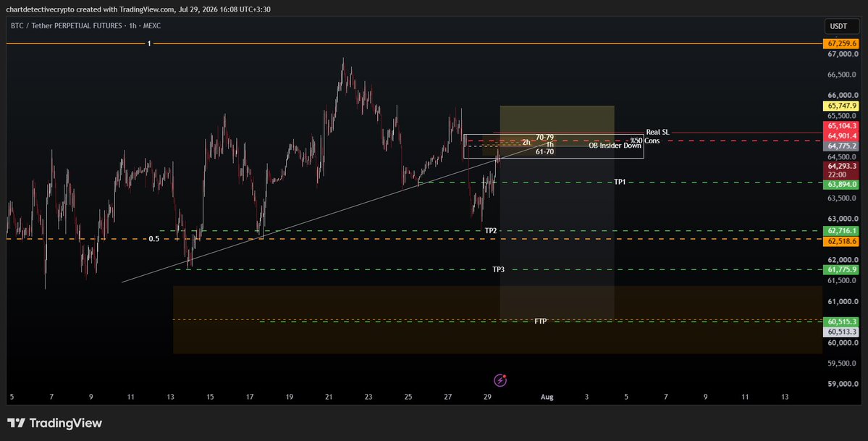Click the OB Insider Down label
This screenshot has height=441, width=868.
(615, 146)
